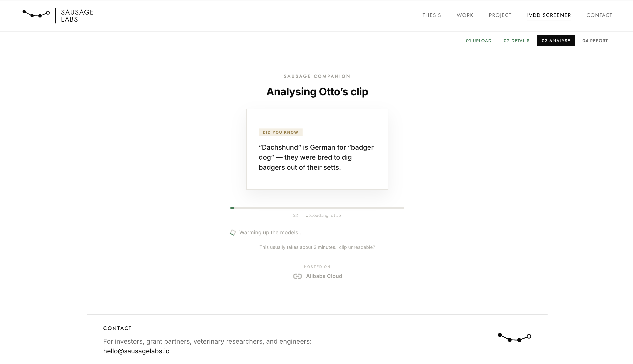Click the hello@sausagelabs.io email link
Screen dimensions: 633x364
click(136, 351)
